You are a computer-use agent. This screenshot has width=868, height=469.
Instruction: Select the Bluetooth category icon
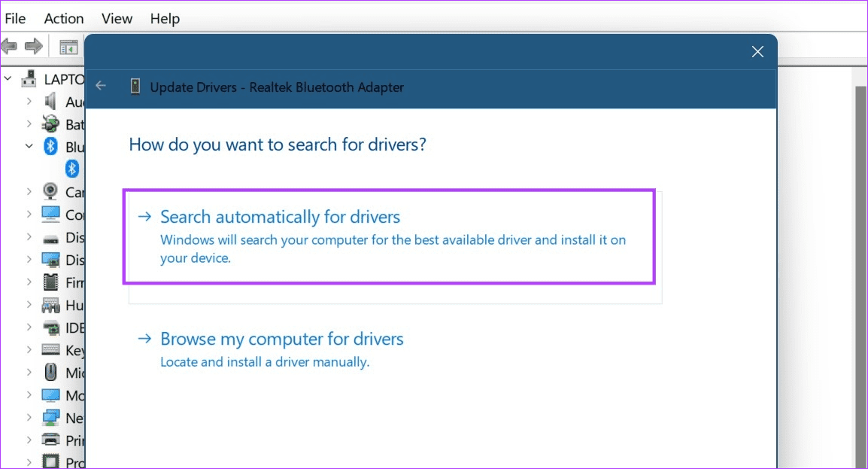coord(50,146)
